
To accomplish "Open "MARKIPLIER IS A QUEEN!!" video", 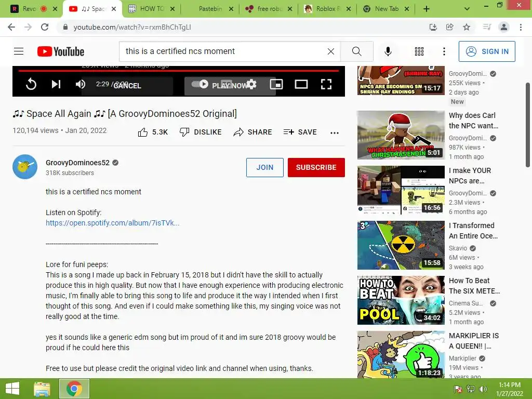I will 474,341.
